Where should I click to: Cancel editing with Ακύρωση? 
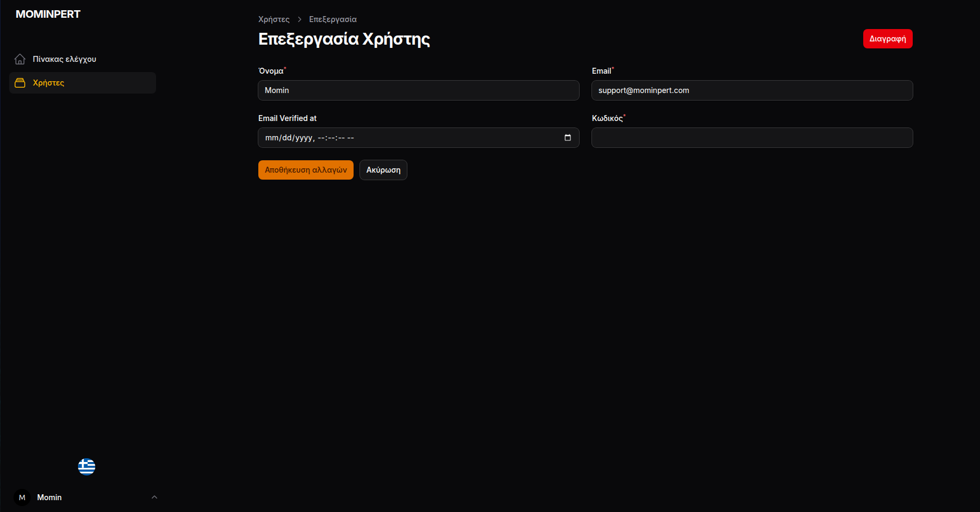click(x=383, y=169)
